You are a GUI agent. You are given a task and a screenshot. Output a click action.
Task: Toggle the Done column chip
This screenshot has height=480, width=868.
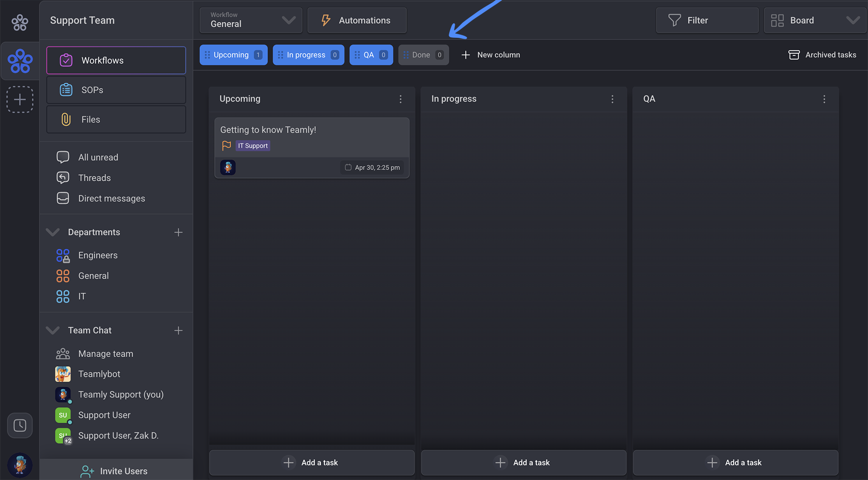click(424, 55)
